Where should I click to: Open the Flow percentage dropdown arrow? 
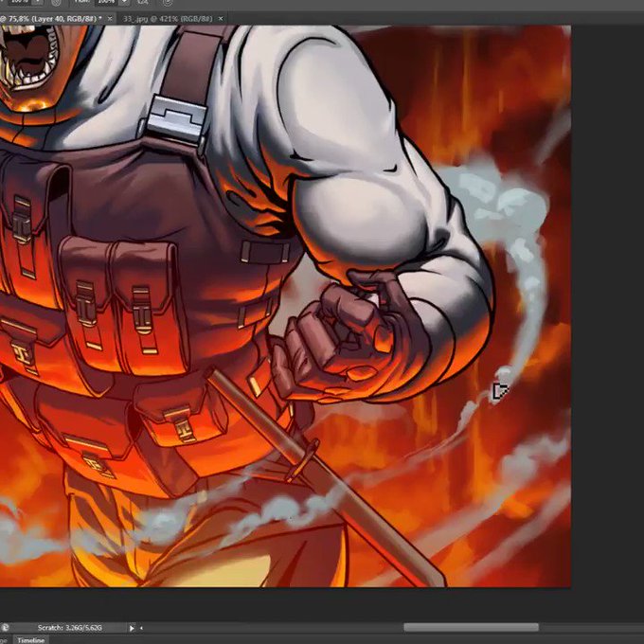point(124,3)
